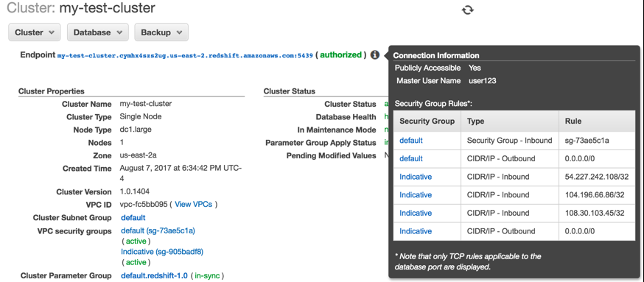Click the in-sync status text
This screenshot has height=282, width=644.
click(x=207, y=275)
